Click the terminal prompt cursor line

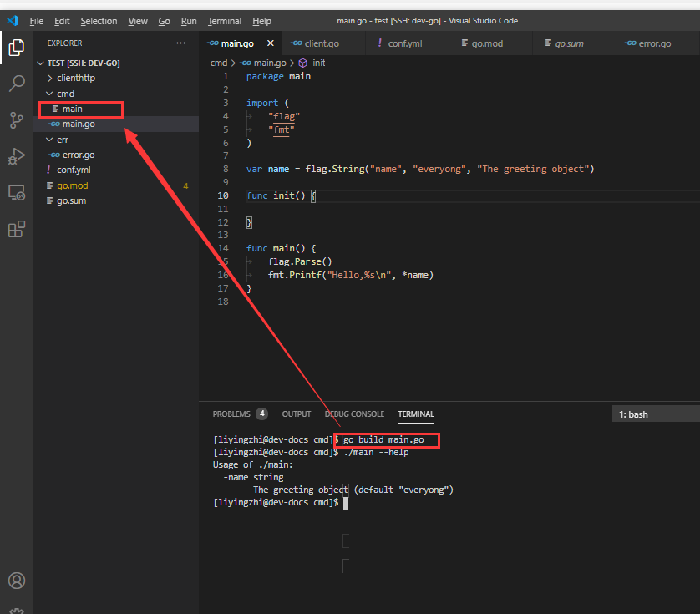(281, 502)
